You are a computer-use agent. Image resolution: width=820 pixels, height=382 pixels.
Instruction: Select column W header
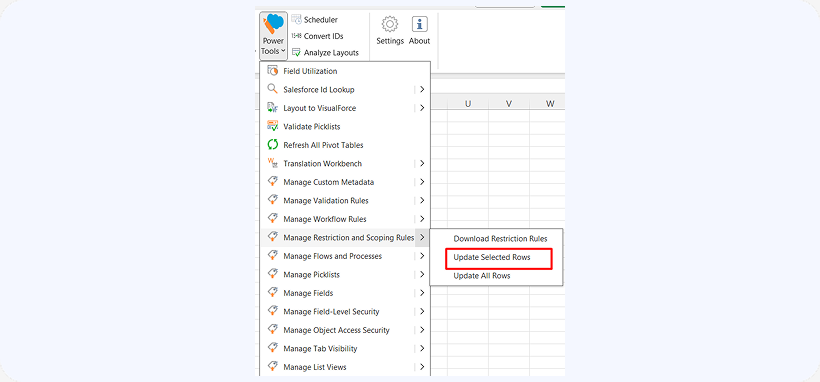pos(548,104)
